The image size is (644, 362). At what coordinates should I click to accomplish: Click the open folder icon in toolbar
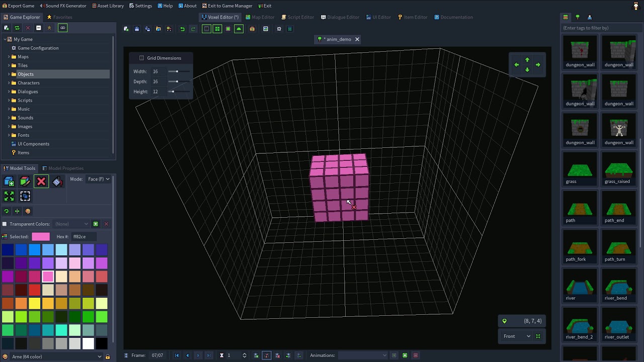pyautogui.click(x=158, y=29)
